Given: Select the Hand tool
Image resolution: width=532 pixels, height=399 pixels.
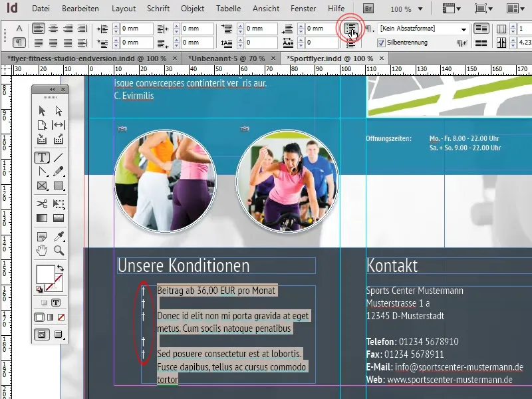Looking at the screenshot, I should click(x=42, y=251).
